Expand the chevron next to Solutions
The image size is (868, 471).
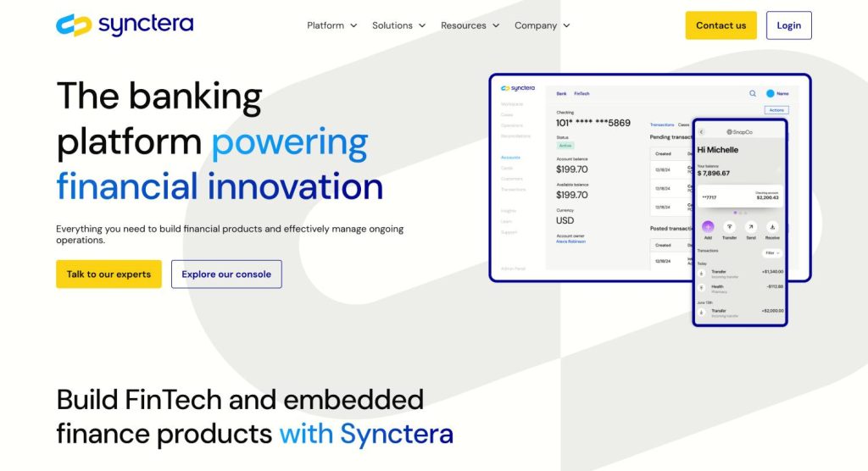tap(422, 25)
